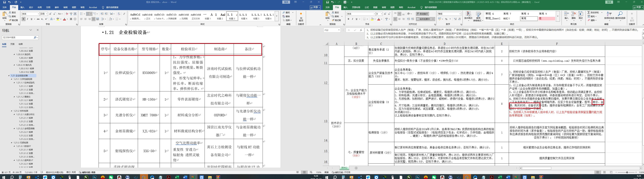Click Excel's Increase Font Size icon
Viewport: 644px width, 179px height.
click(x=385, y=14)
